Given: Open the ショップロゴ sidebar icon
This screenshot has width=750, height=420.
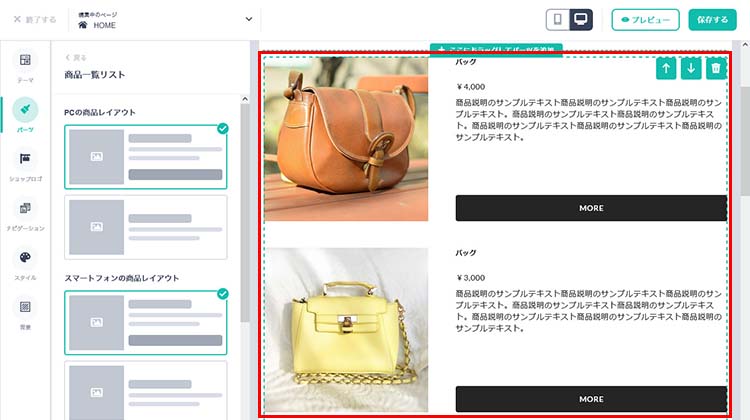Looking at the screenshot, I should (x=25, y=158).
